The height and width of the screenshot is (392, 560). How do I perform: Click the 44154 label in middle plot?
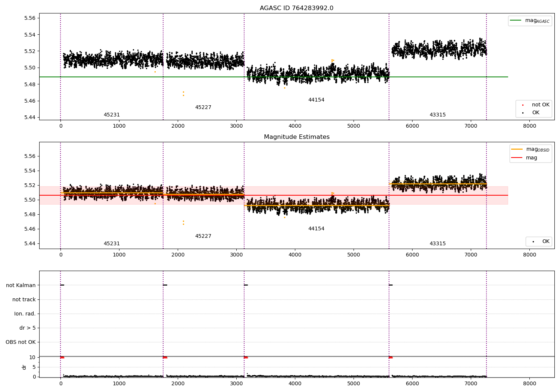316,229
